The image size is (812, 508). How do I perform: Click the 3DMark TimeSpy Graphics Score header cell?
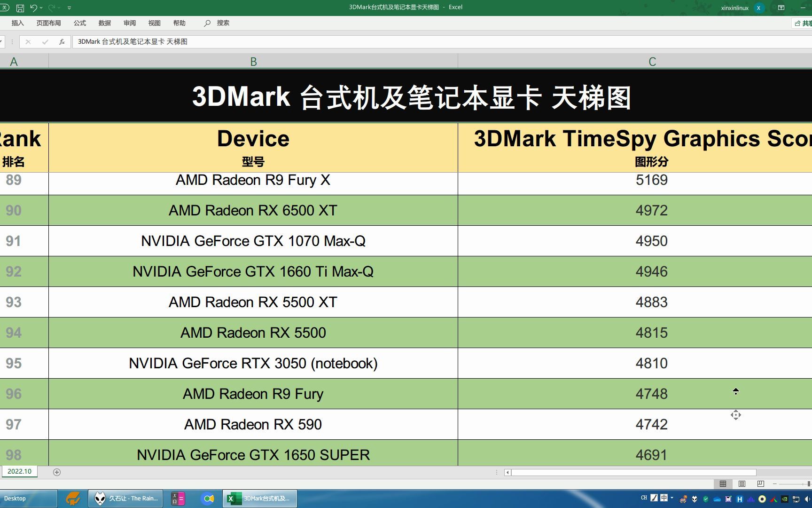point(635,148)
